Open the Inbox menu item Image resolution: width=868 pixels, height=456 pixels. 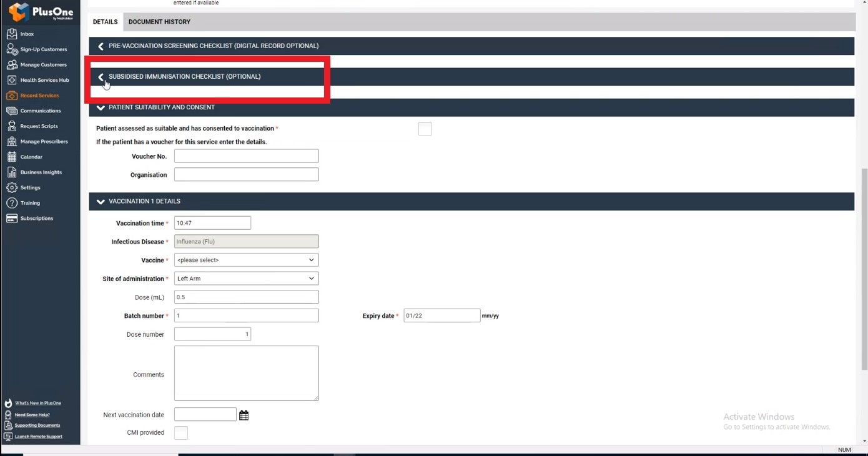pyautogui.click(x=27, y=34)
